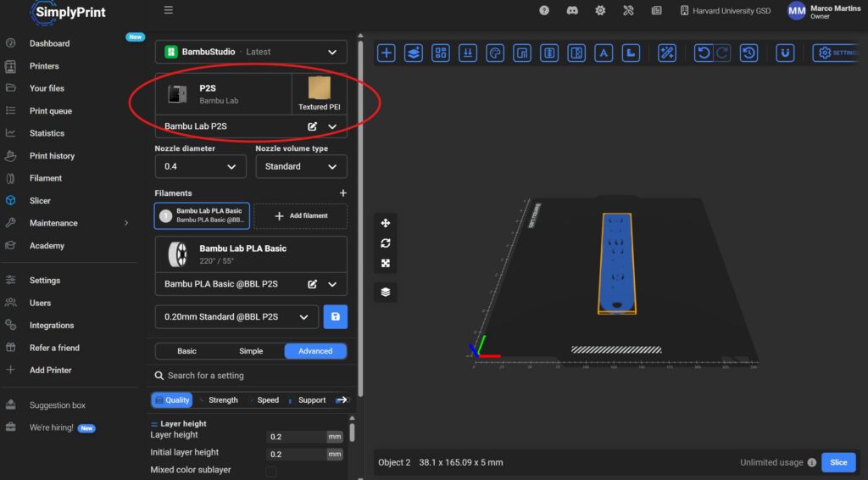Select the Basic settings mode

point(186,351)
